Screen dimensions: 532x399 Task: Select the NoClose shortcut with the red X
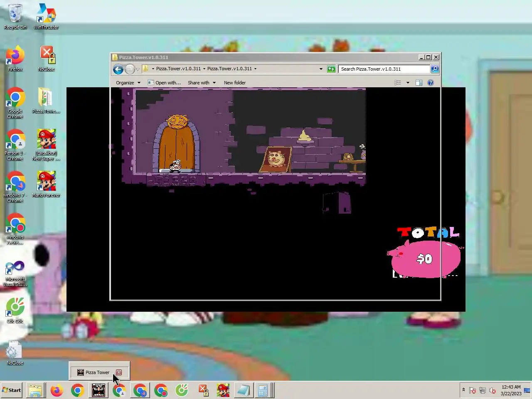(46, 59)
